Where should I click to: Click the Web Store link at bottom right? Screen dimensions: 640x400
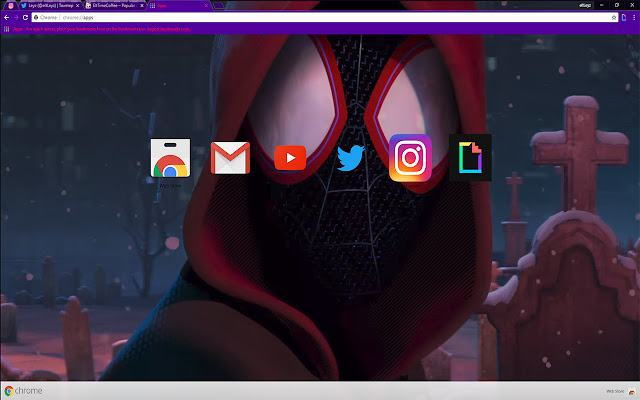click(x=620, y=391)
